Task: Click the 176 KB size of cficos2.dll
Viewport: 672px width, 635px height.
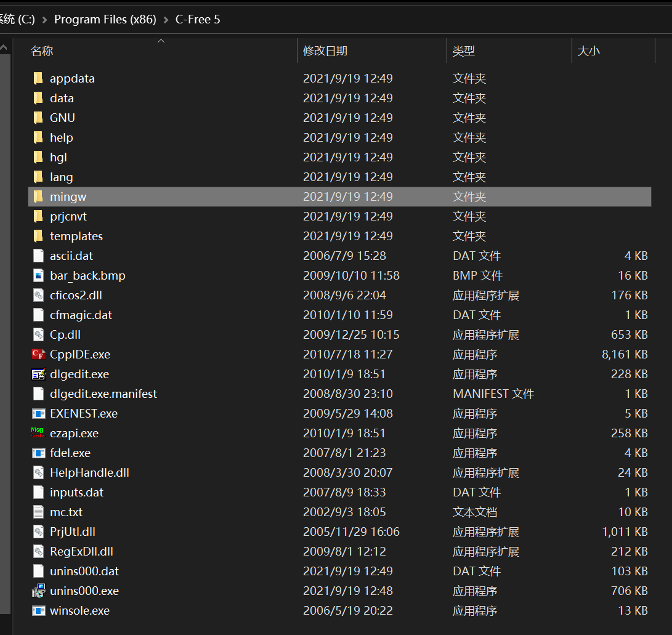Action: pos(629,295)
